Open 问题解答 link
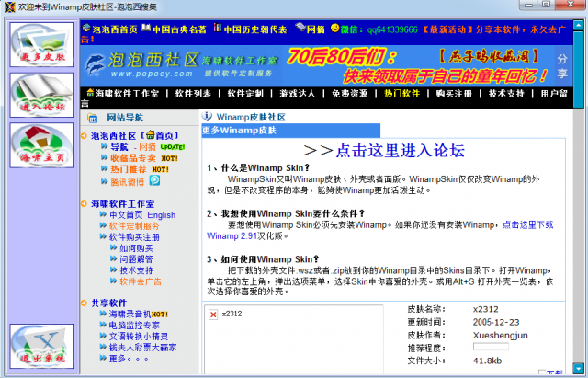 [136, 259]
